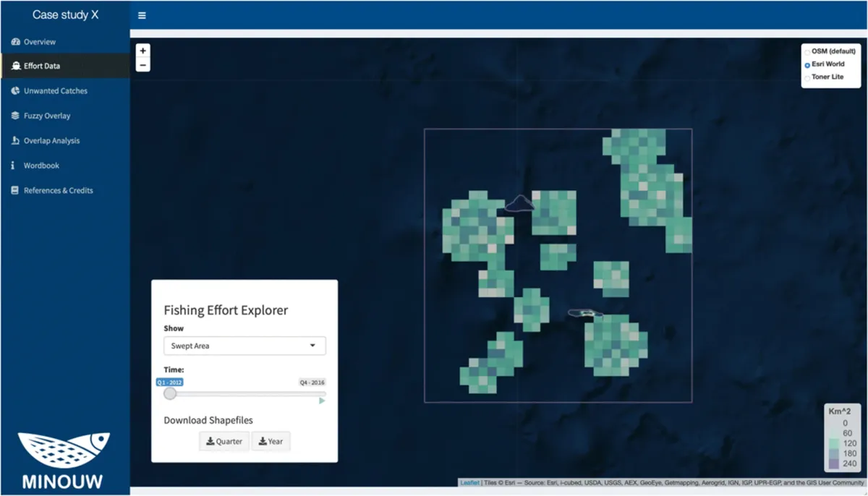The image size is (868, 496).
Task: Select Esri World basemap
Action: pos(808,64)
